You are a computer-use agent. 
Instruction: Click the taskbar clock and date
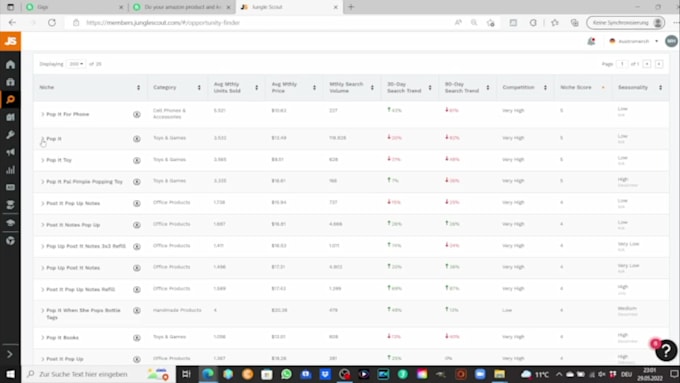coord(650,374)
